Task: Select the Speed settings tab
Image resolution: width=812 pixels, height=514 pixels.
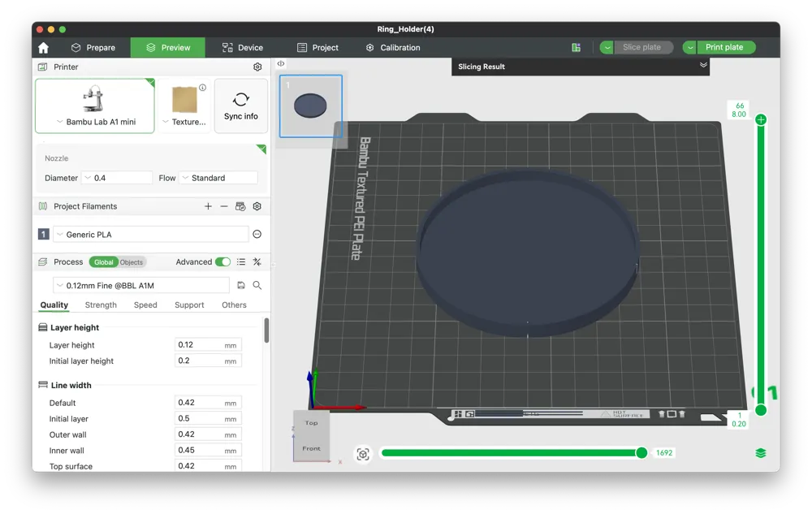Action: (145, 305)
